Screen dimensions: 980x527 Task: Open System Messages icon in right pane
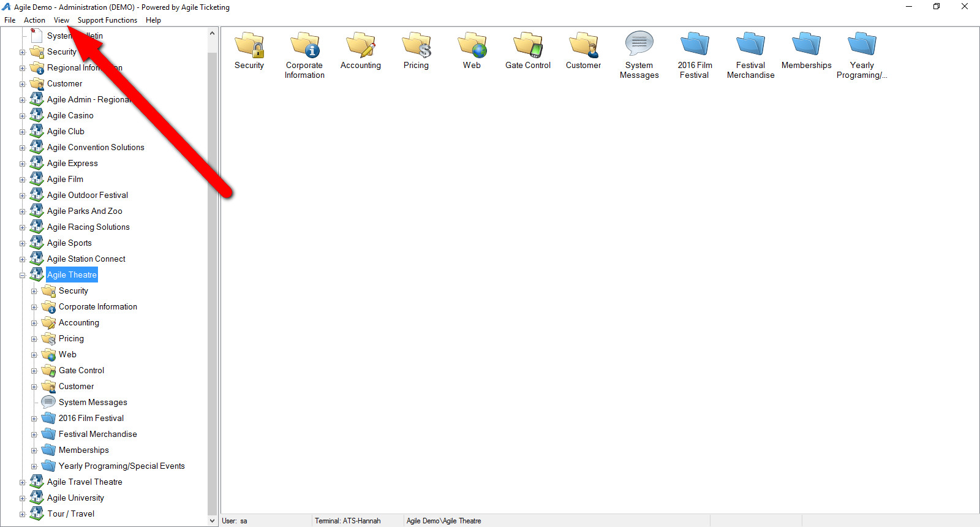[x=639, y=44]
